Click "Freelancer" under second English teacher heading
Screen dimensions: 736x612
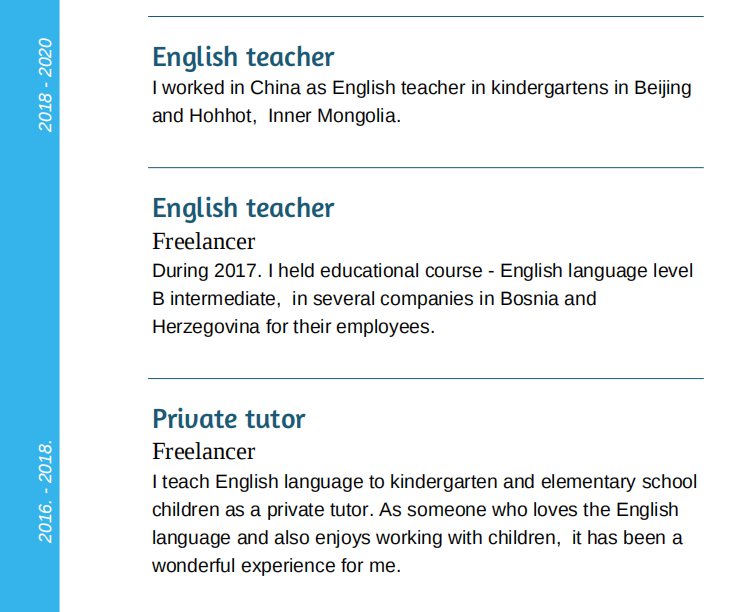click(x=204, y=241)
